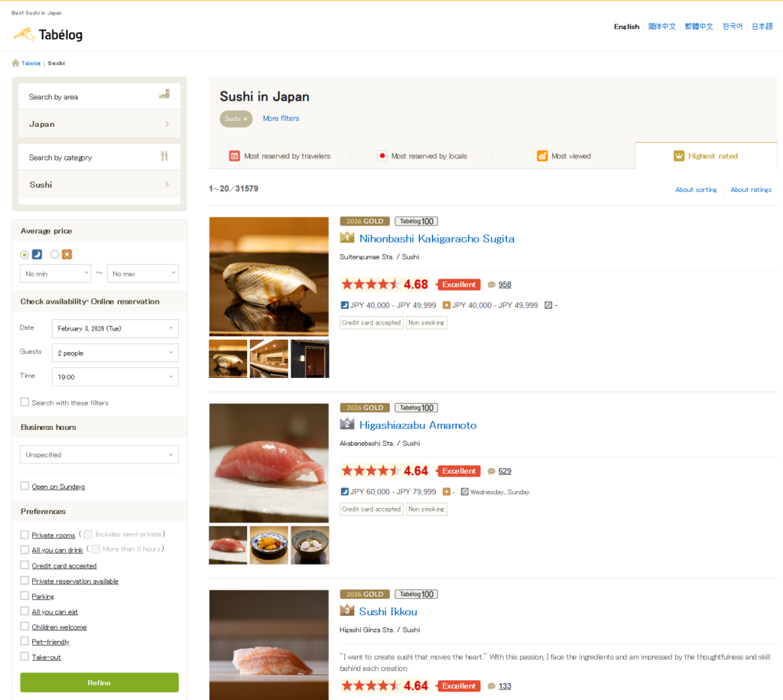Click the cutlery icon beside Search by category
This screenshot has height=700, width=783.
tap(164, 155)
